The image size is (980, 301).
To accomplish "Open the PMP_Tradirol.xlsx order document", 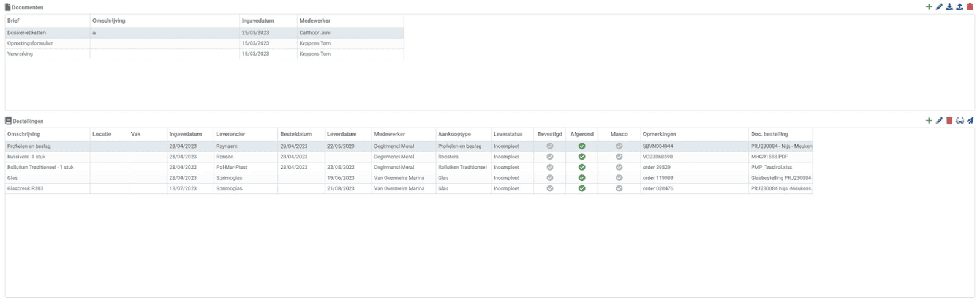I will tap(771, 167).
